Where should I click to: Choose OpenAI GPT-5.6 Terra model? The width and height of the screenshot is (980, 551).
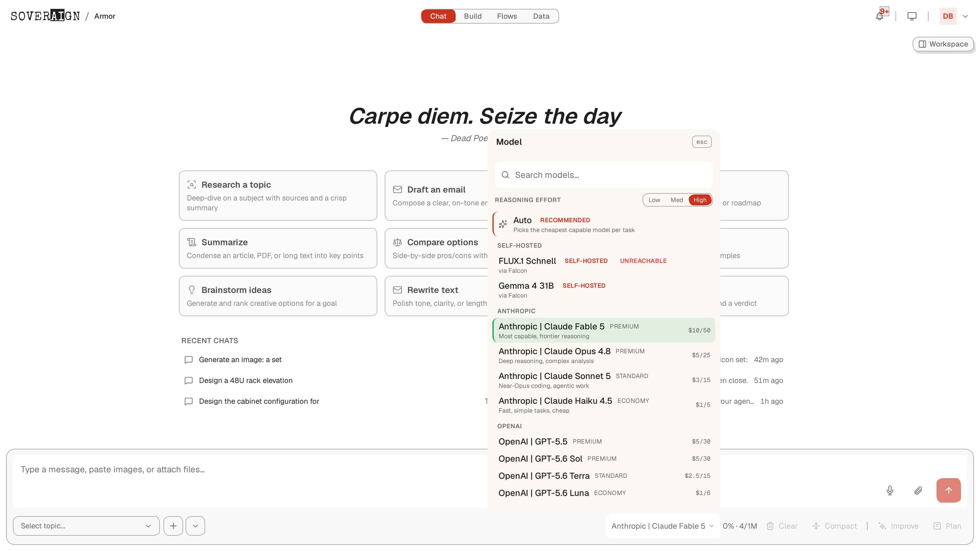click(x=603, y=476)
